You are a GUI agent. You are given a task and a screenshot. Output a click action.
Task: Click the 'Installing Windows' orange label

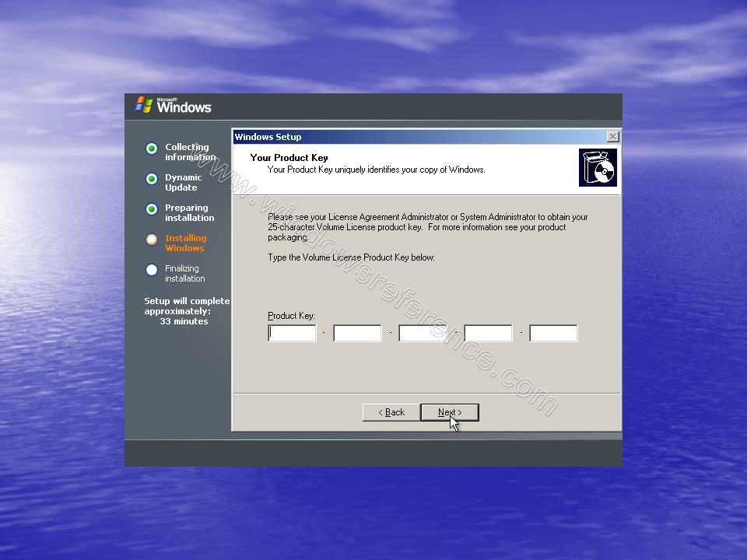tap(186, 243)
